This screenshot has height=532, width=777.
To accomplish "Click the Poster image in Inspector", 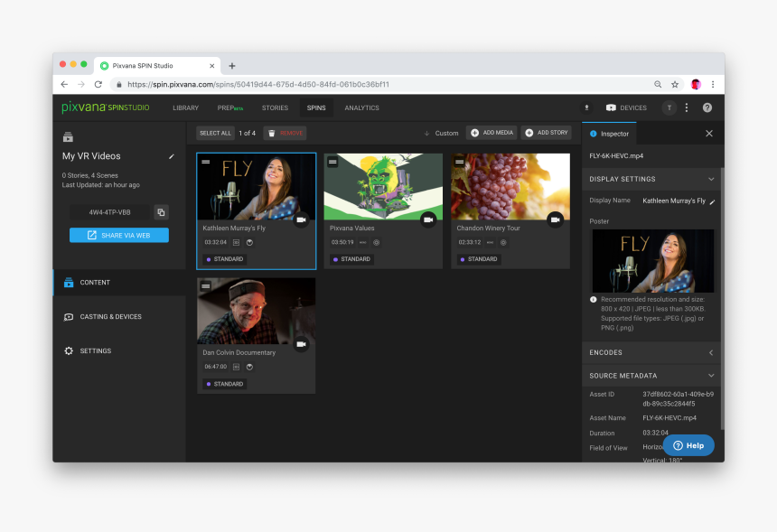I will coord(653,261).
